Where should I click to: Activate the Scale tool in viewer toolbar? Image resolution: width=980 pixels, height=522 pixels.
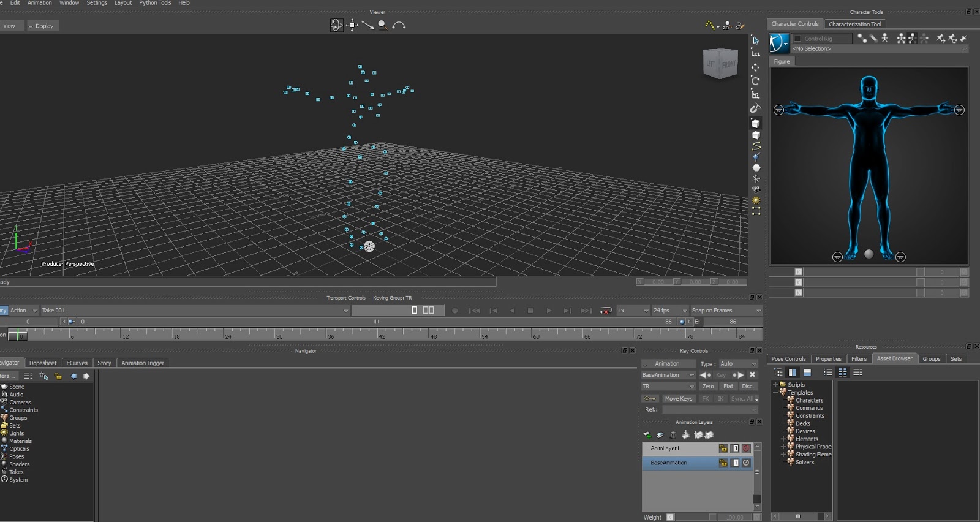click(756, 94)
